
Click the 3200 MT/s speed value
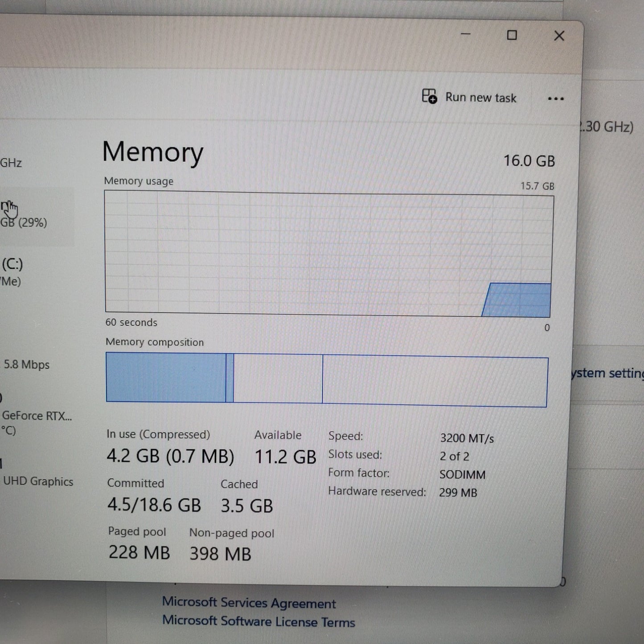467,438
